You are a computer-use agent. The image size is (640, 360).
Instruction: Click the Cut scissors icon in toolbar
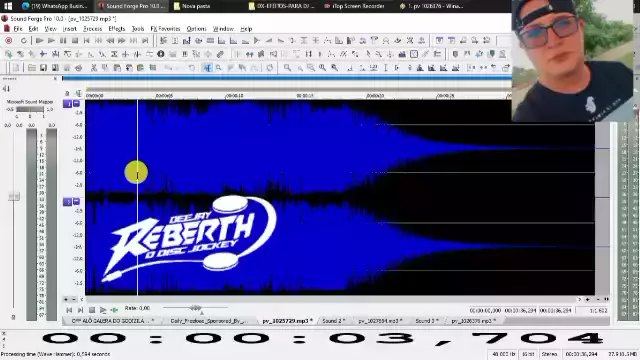tap(93, 68)
